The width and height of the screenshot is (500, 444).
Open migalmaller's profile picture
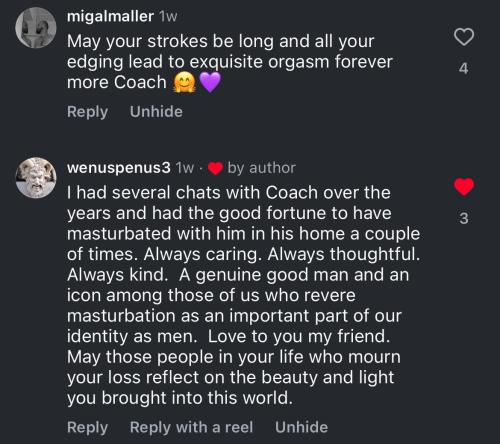(x=36, y=28)
